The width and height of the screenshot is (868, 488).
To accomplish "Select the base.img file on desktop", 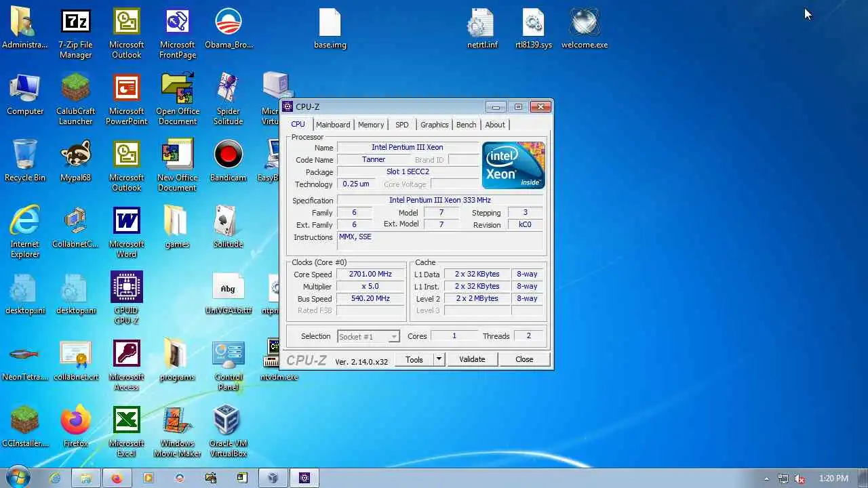I will click(330, 29).
